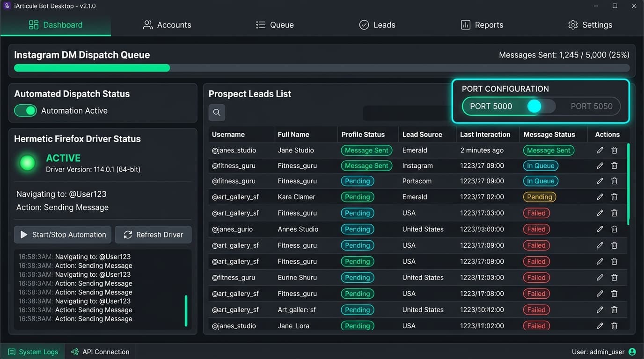Viewport: 644px width, 359px height.
Task: Delete the Jane Studio lead row
Action: tap(615, 150)
